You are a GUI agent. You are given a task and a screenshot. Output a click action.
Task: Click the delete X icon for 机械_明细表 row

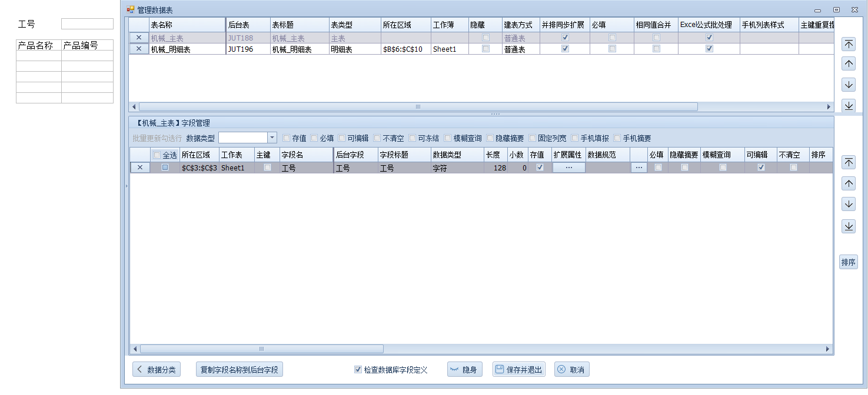pos(139,49)
